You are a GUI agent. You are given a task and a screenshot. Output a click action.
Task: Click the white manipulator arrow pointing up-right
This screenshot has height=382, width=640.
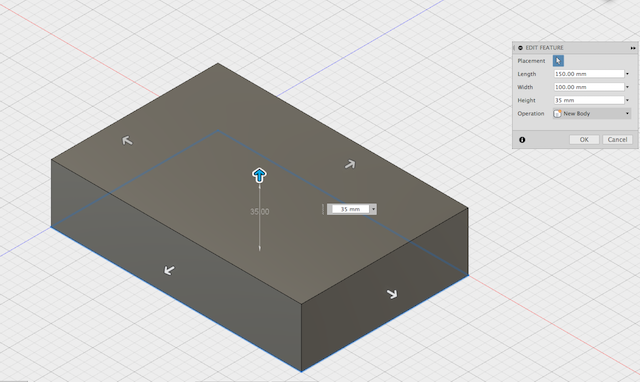pyautogui.click(x=350, y=164)
